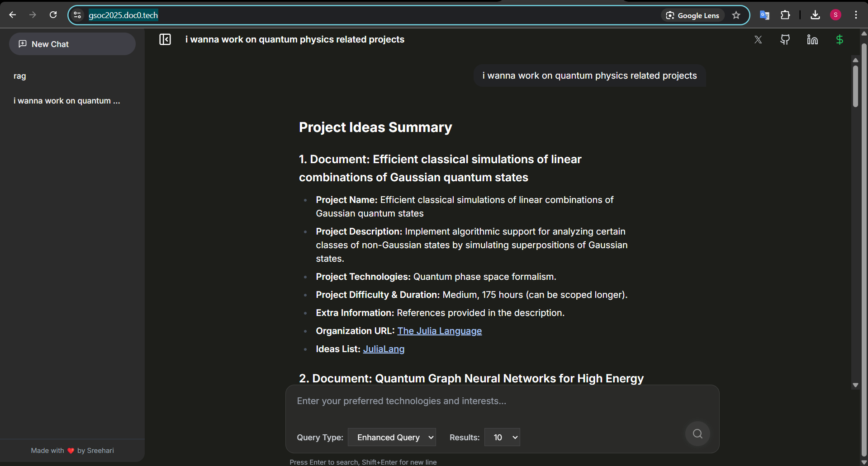Click the browser forward arrow
The width and height of the screenshot is (868, 466).
coord(33,15)
